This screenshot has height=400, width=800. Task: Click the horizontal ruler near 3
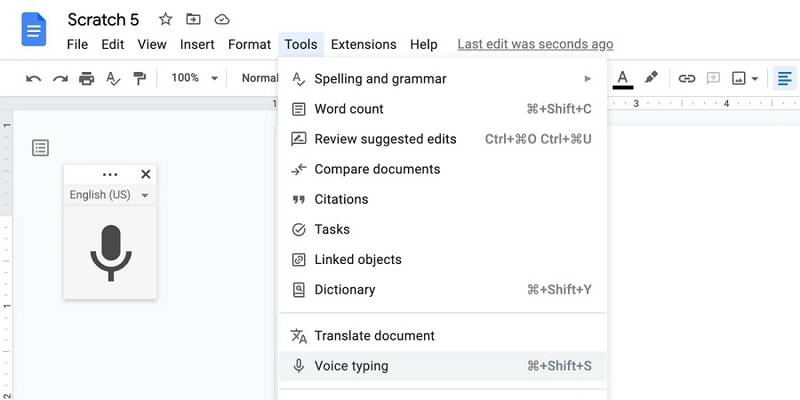(636, 104)
